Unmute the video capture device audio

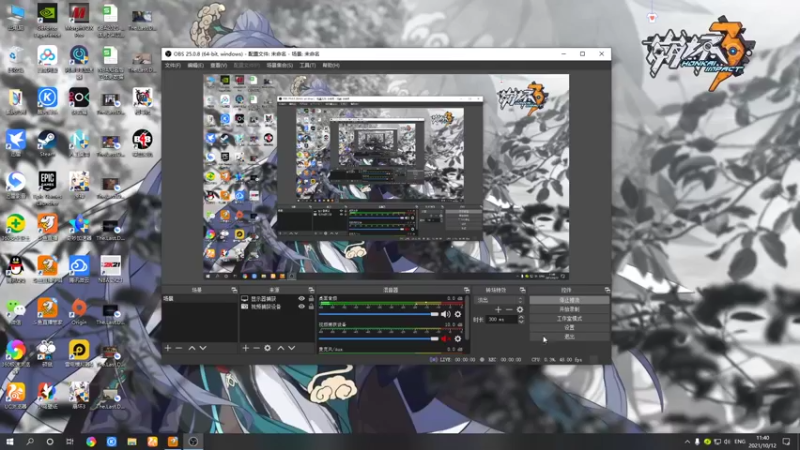[x=445, y=339]
